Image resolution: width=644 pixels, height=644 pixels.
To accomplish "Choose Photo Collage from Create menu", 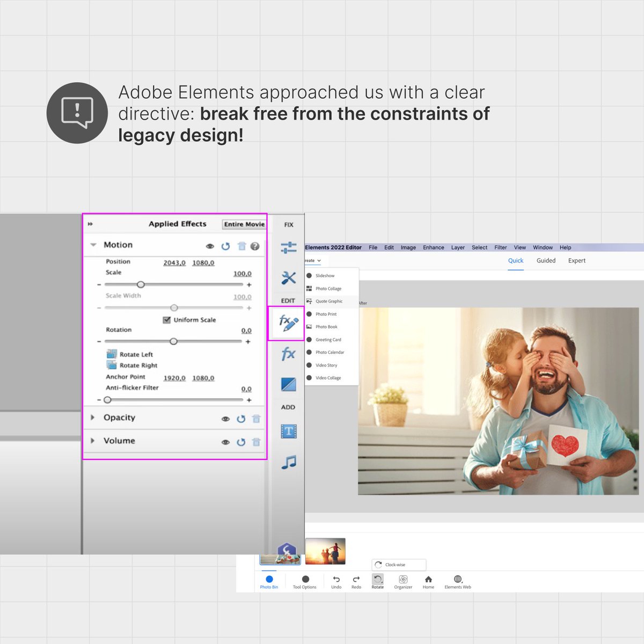I will click(331, 289).
